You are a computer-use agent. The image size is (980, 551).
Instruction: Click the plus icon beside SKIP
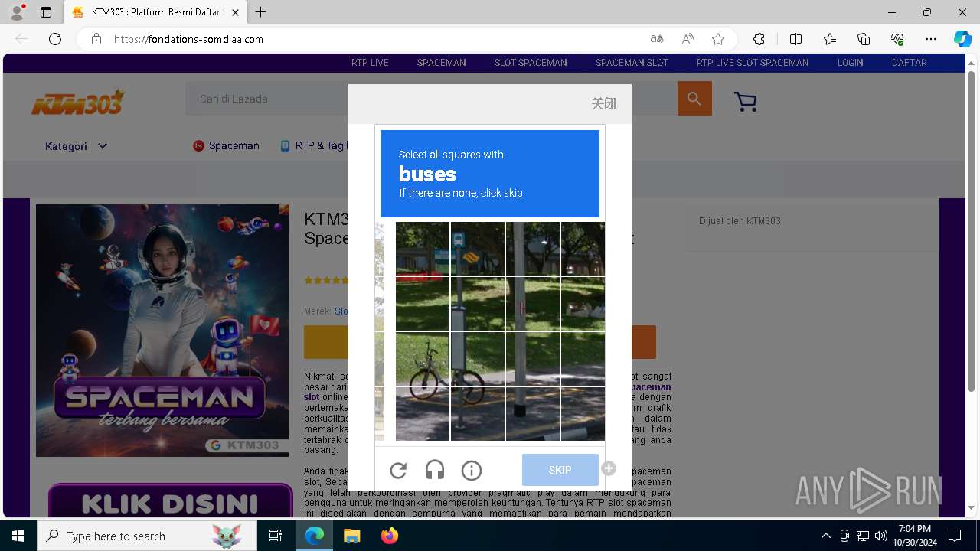pos(609,468)
